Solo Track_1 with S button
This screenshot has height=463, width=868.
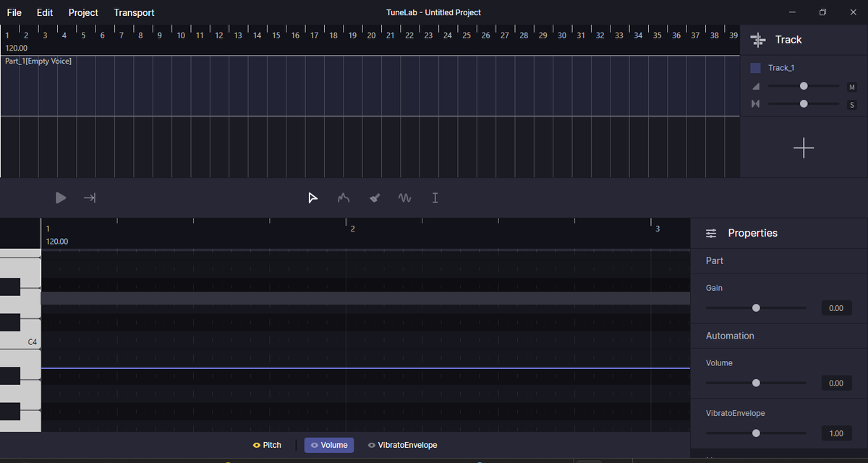point(852,105)
